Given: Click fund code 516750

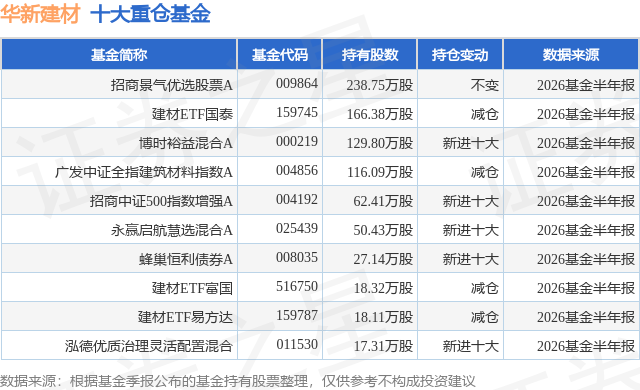Looking at the screenshot, I should click(297, 286).
